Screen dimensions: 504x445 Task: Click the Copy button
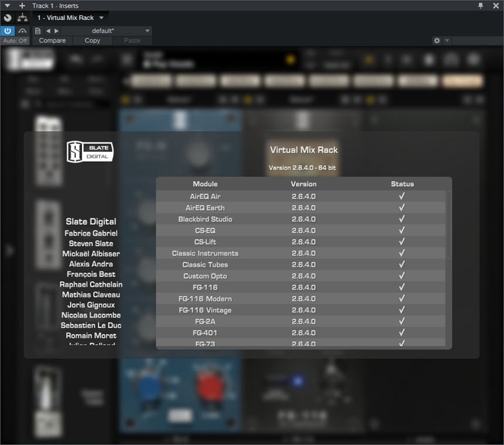pos(92,40)
